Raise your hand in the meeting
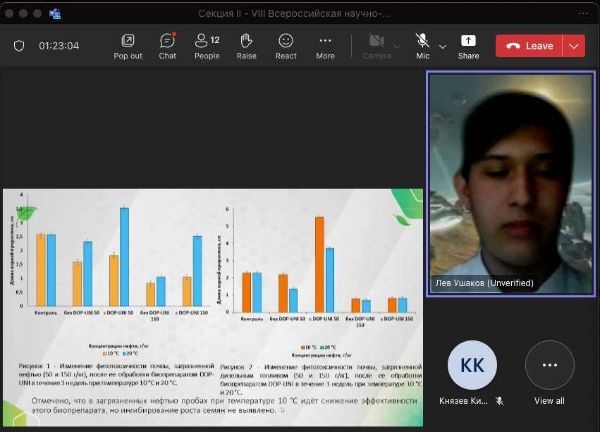Screen dimensions: 600x432 (246, 45)
